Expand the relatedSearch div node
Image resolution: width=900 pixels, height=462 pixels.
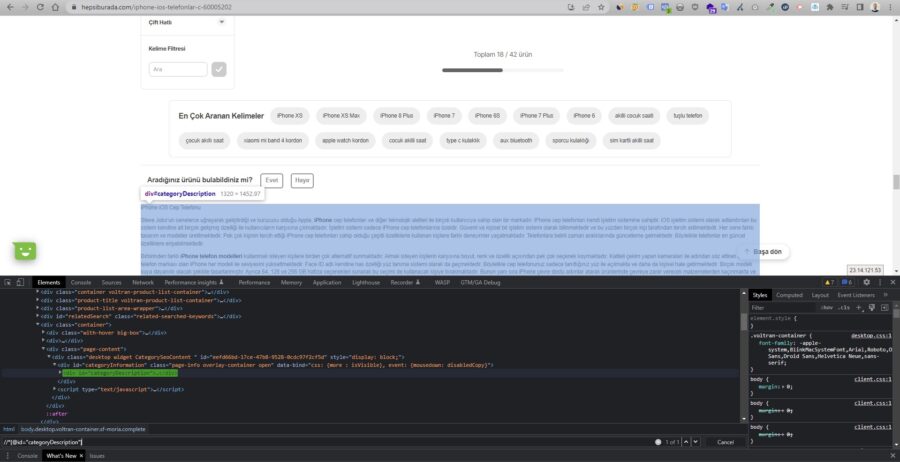coord(38,316)
